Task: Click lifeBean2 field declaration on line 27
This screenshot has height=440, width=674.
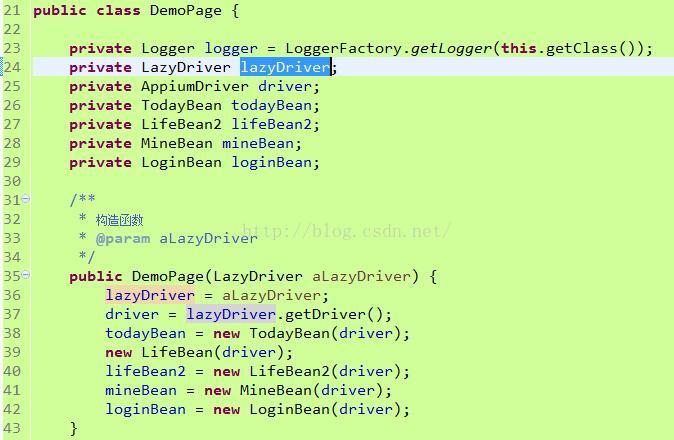Action: click(x=272, y=124)
